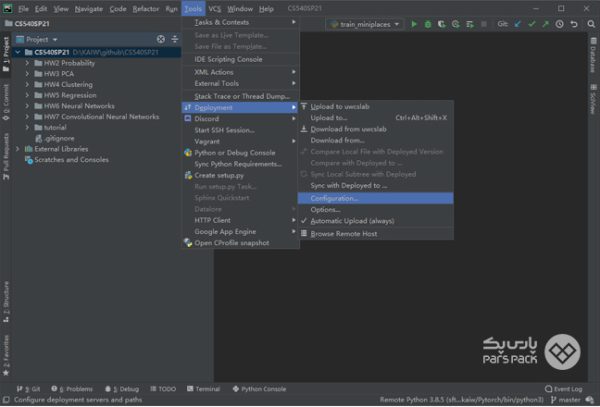
Task: Open Search Everywhere magnifier icon
Action: (591, 24)
